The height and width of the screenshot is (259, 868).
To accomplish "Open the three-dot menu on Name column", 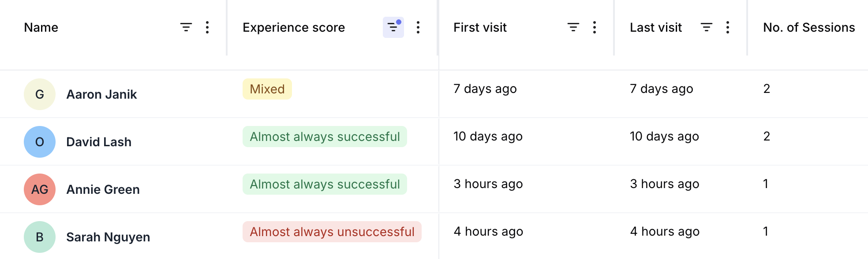I will (x=207, y=27).
